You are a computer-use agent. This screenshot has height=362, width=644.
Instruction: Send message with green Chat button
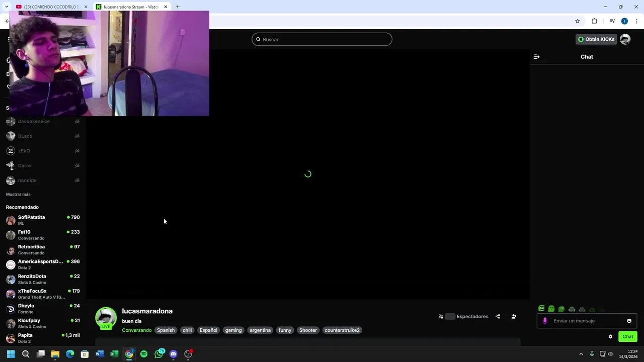tap(628, 337)
